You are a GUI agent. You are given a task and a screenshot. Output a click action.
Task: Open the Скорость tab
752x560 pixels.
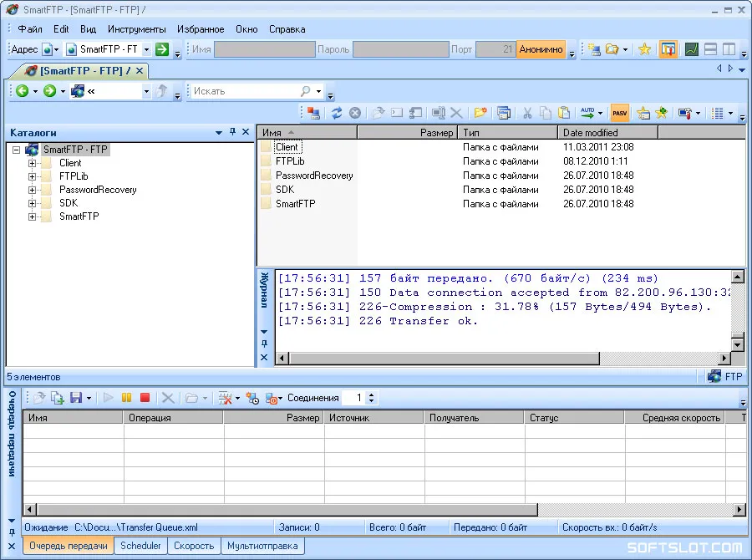tap(194, 546)
